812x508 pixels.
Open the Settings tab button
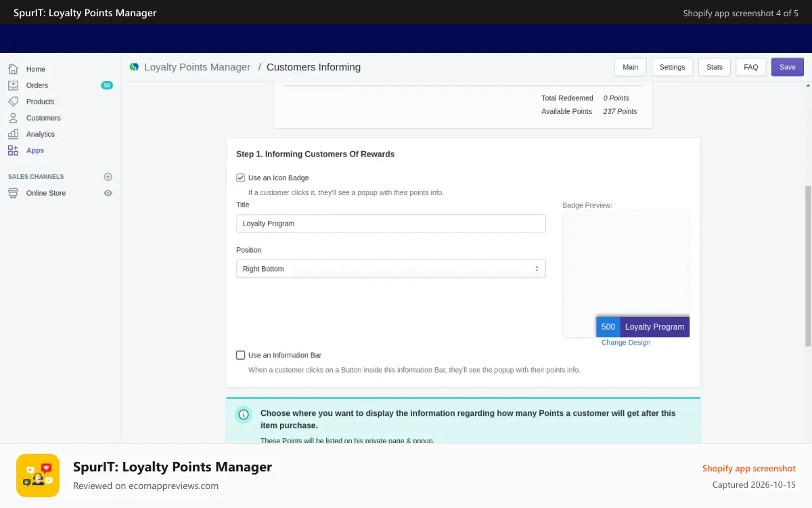pyautogui.click(x=672, y=67)
